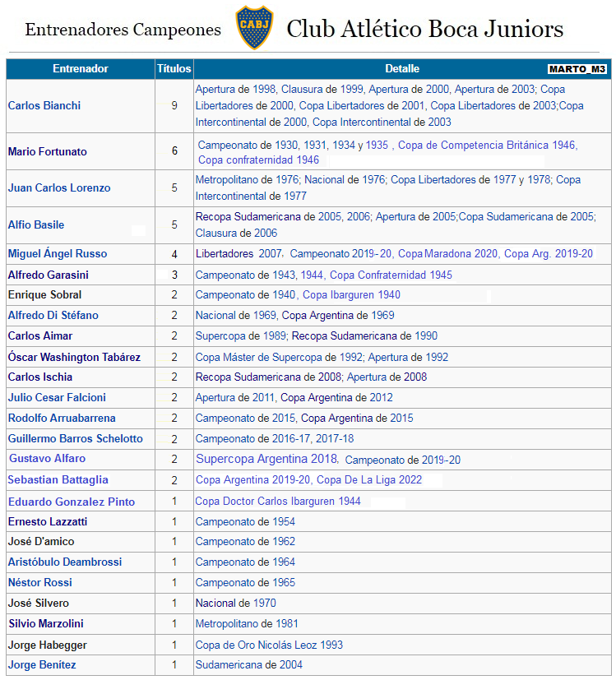The height and width of the screenshot is (680, 616).
Task: Open the Eduardo Gonzalez Pinto link
Action: (x=72, y=502)
